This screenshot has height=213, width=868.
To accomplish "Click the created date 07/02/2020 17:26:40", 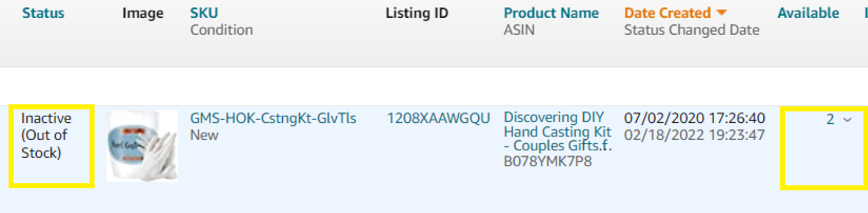I will pyautogui.click(x=694, y=118).
